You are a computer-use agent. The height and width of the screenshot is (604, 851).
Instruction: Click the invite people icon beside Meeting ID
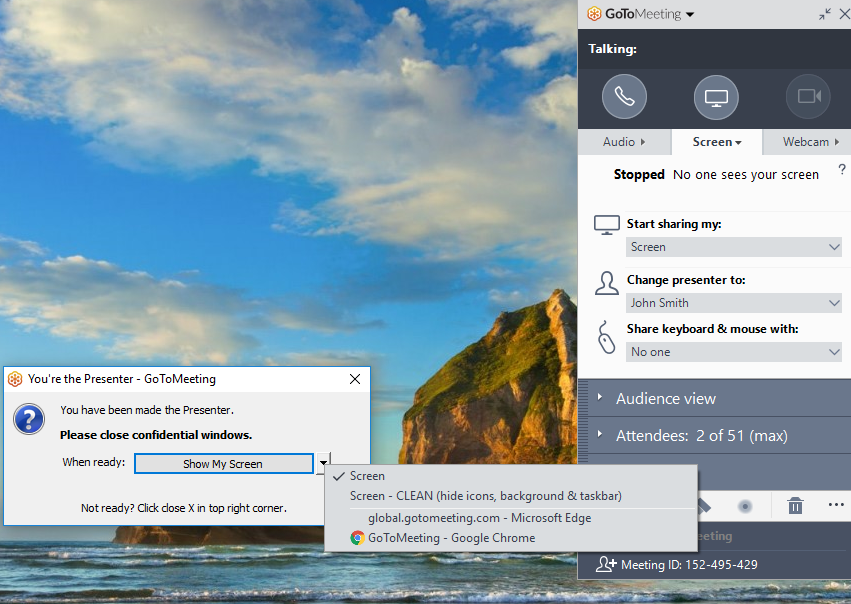click(606, 564)
